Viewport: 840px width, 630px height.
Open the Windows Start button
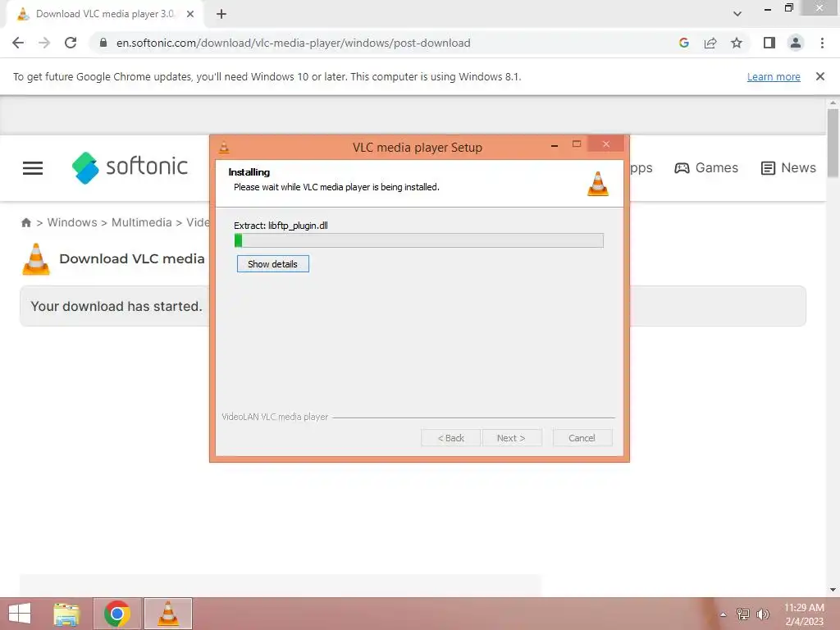tap(20, 614)
